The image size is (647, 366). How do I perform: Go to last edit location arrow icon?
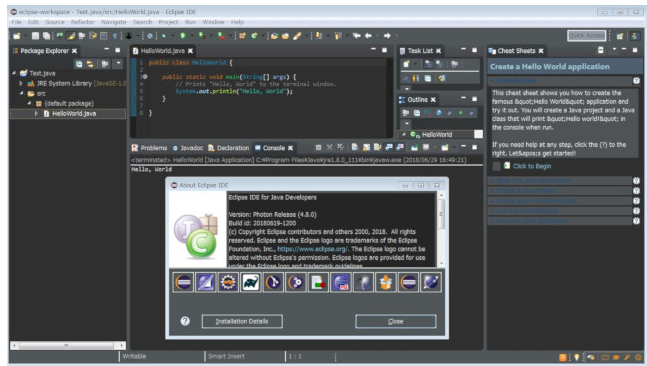[357, 36]
